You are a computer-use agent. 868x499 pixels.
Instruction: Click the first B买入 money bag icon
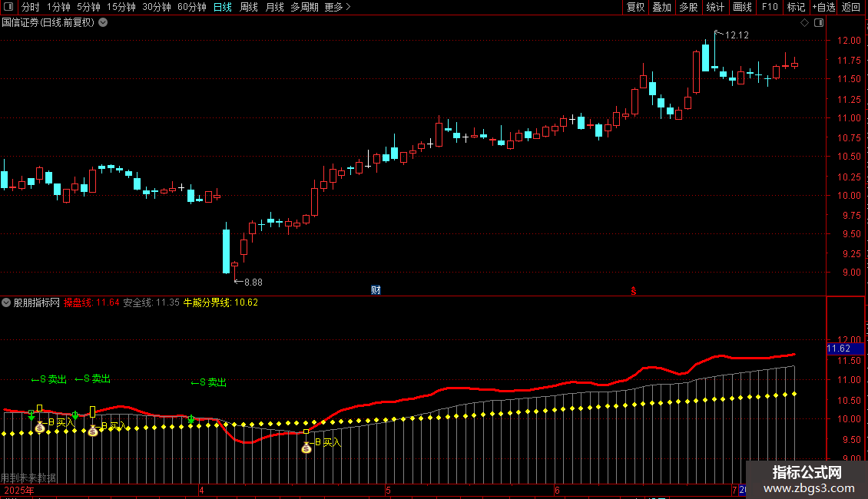40,427
